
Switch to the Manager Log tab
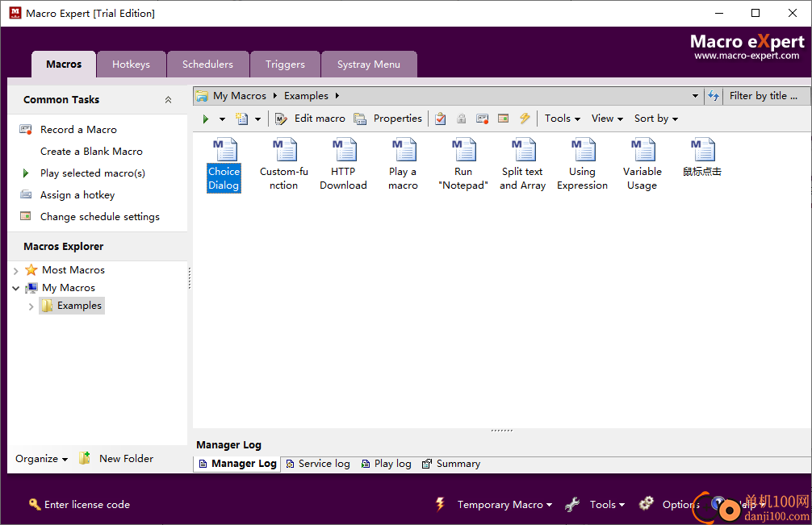pyautogui.click(x=237, y=464)
